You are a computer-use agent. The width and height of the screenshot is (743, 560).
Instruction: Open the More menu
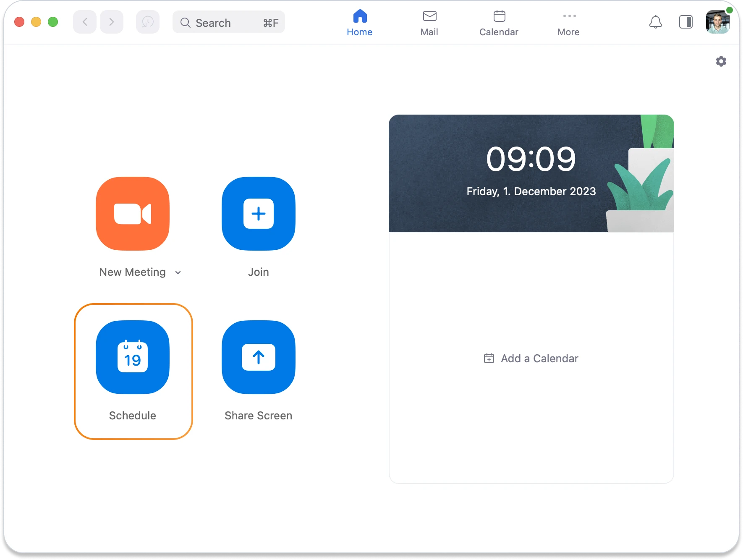(x=568, y=22)
